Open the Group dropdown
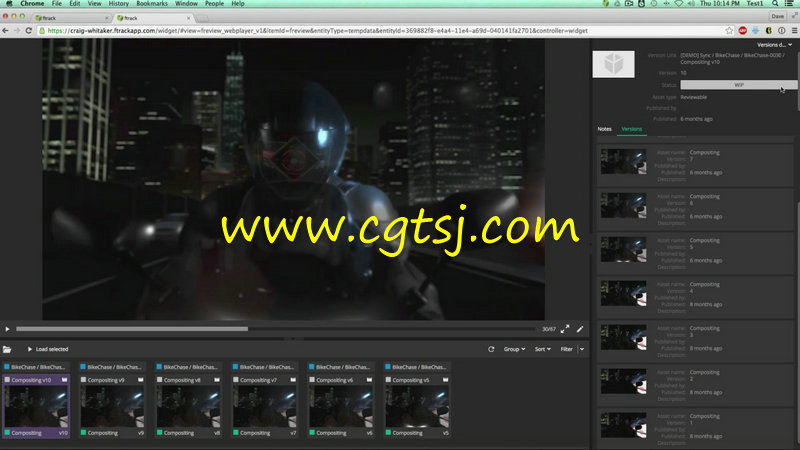Screen dimensions: 800x450 (514, 349)
